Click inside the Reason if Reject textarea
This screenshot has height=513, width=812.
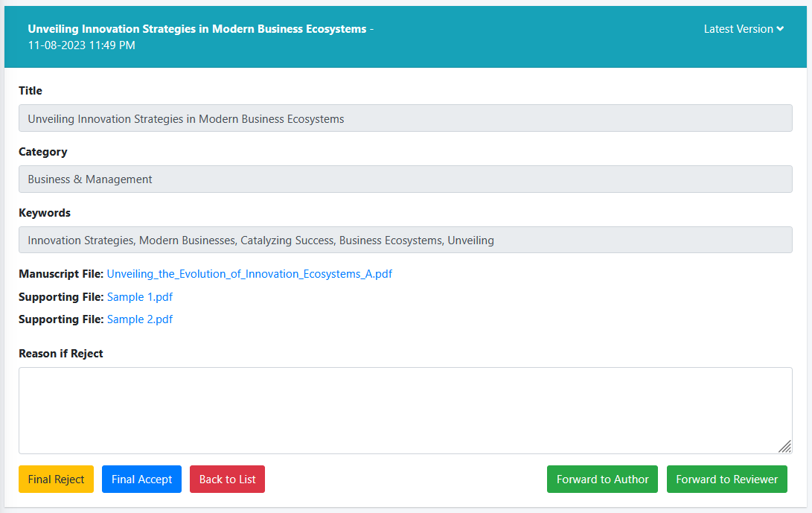tap(406, 410)
